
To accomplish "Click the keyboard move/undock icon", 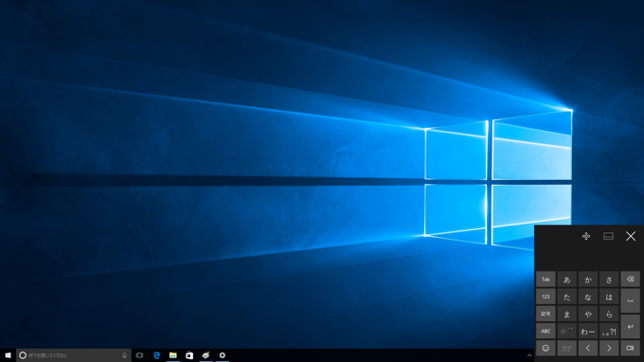I will (x=586, y=236).
